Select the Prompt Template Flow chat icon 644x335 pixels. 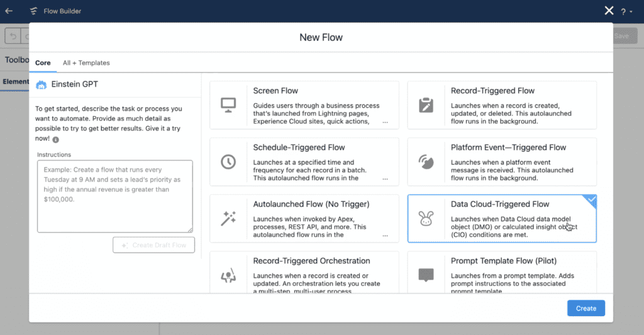(426, 275)
